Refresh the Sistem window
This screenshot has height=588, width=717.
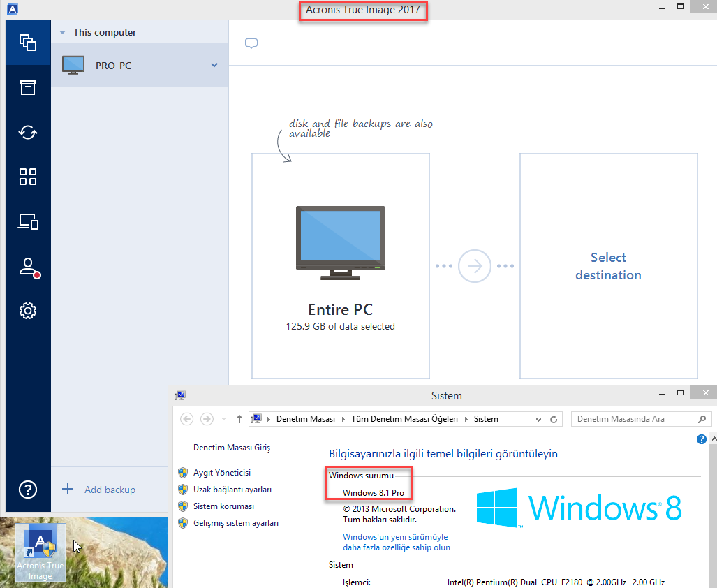tap(554, 419)
